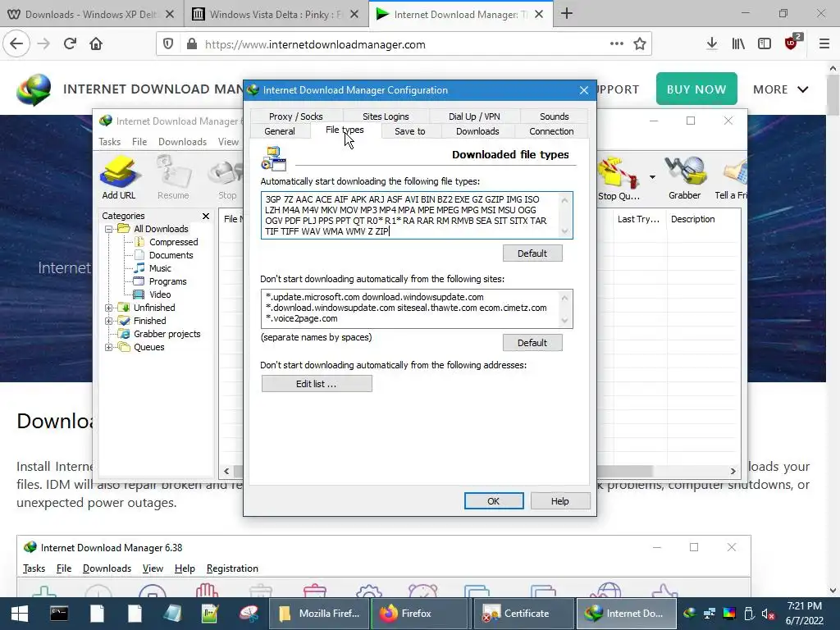Reset excluded sites with Default button
The height and width of the screenshot is (630, 840).
click(532, 343)
